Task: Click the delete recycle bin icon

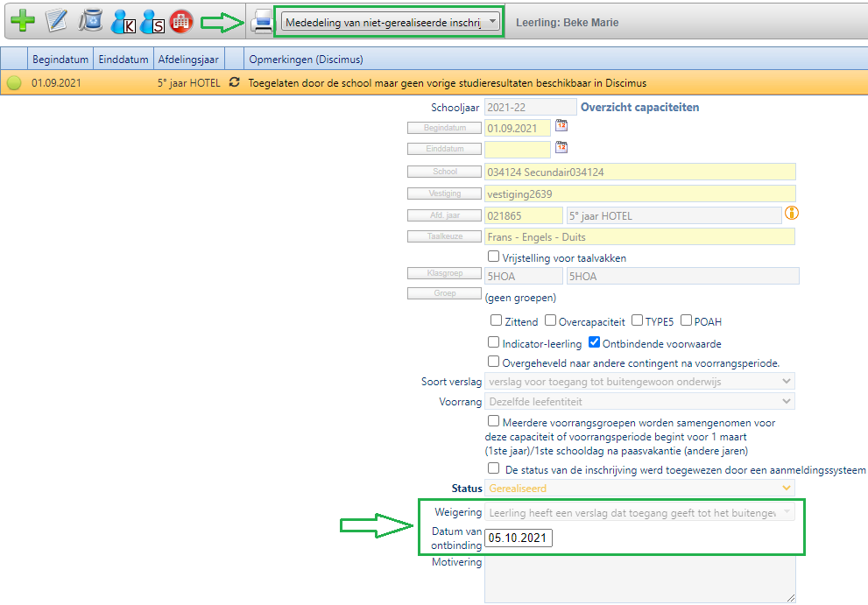Action: [91, 21]
